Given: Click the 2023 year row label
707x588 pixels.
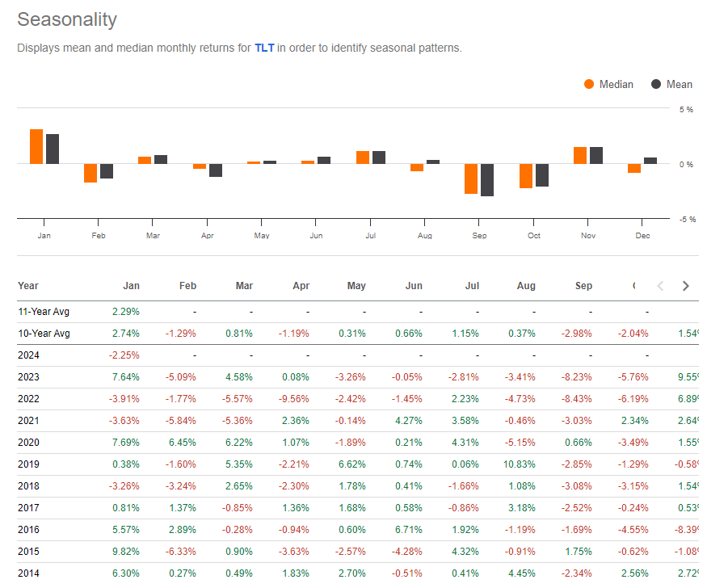Looking at the screenshot, I should (28, 376).
